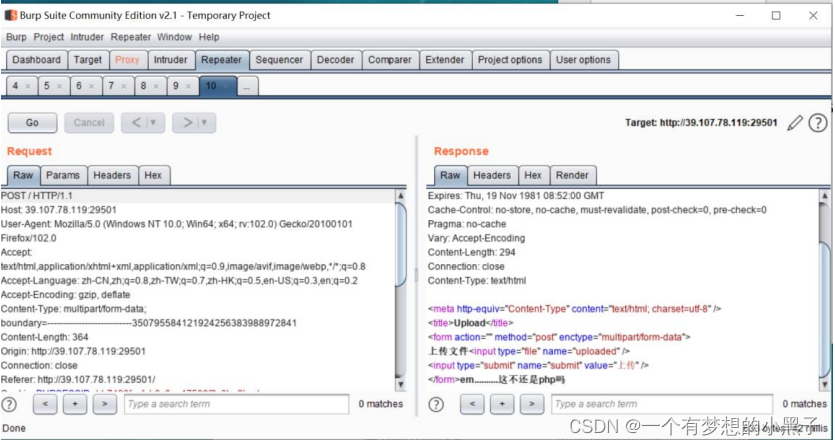835x445 pixels.
Task: Show request Hex view
Action: [153, 176]
